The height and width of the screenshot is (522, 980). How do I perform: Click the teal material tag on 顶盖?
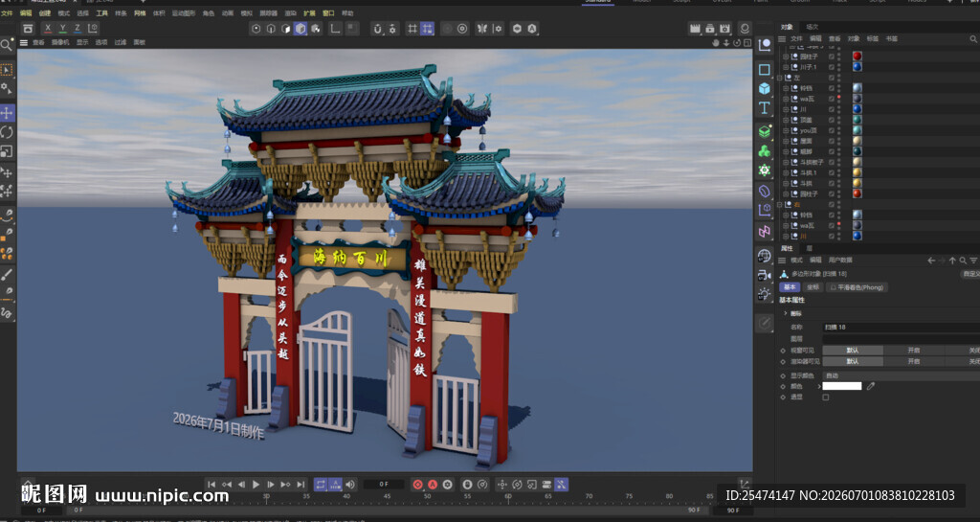pyautogui.click(x=857, y=120)
